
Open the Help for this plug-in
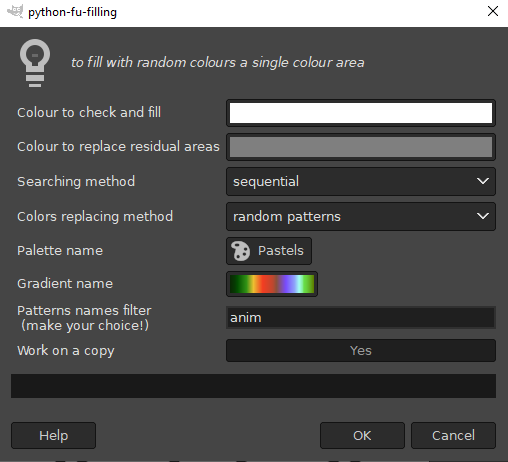pyautogui.click(x=53, y=435)
